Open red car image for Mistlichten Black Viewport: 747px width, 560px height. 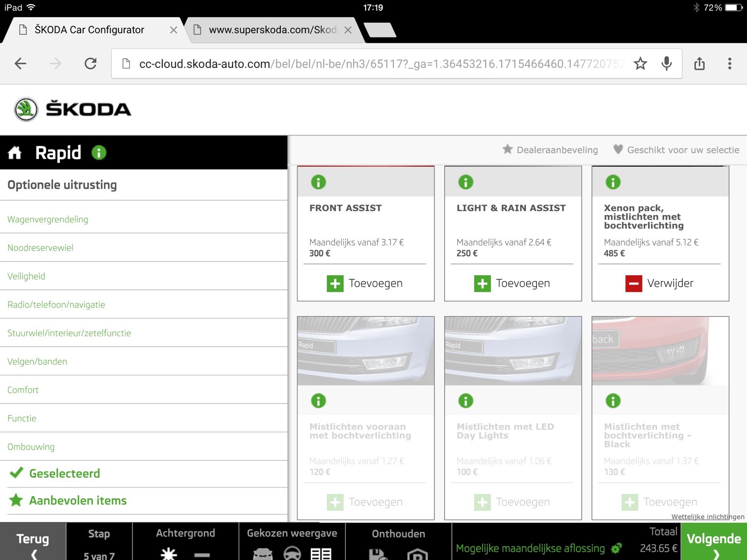[x=660, y=351]
